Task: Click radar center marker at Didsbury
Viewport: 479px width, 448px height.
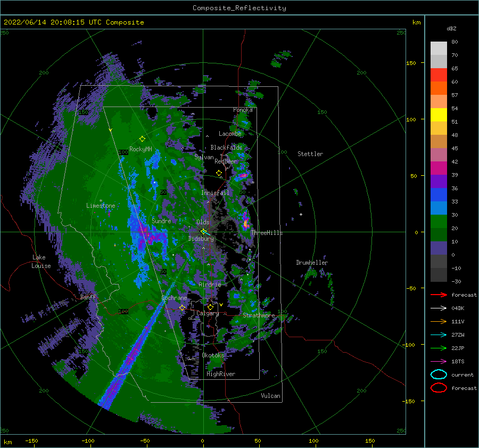Action: point(203,232)
